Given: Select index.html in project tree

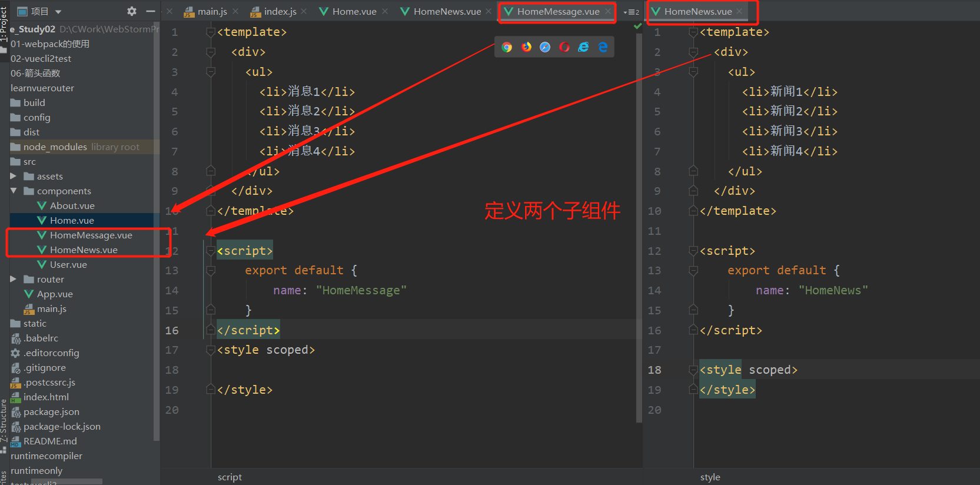Looking at the screenshot, I should pyautogui.click(x=46, y=397).
